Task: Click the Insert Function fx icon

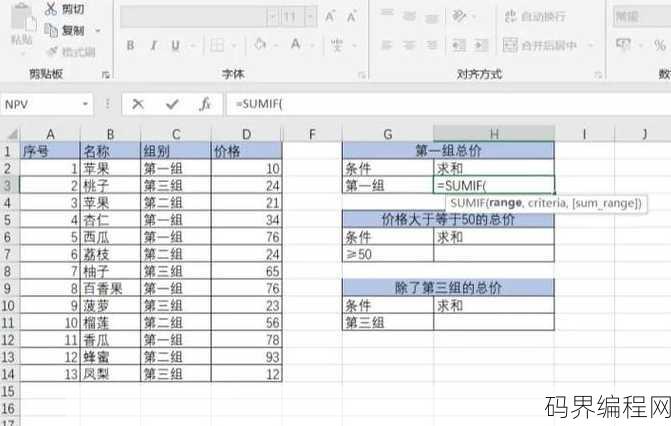Action: (205, 104)
